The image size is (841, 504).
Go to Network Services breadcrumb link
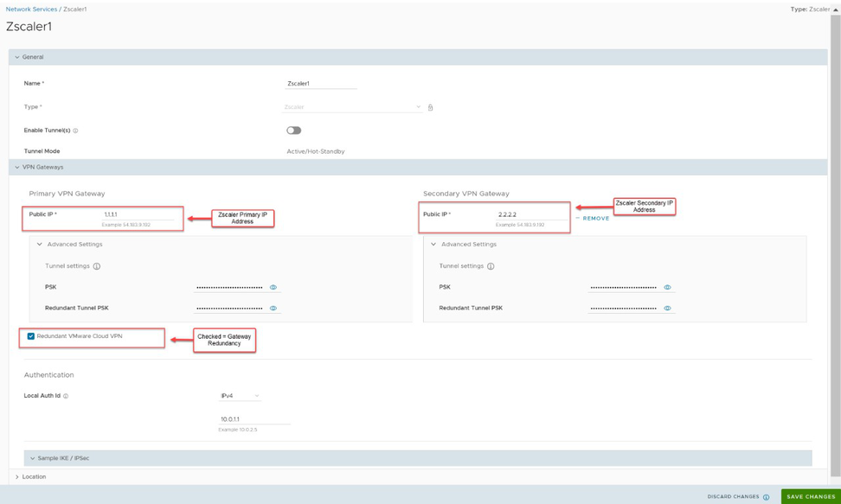[31, 9]
